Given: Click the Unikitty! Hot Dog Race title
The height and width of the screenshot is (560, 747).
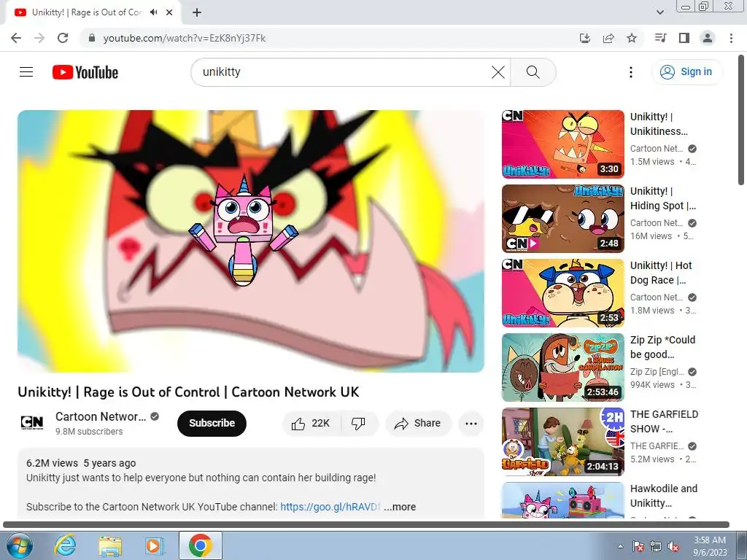Looking at the screenshot, I should tap(661, 273).
